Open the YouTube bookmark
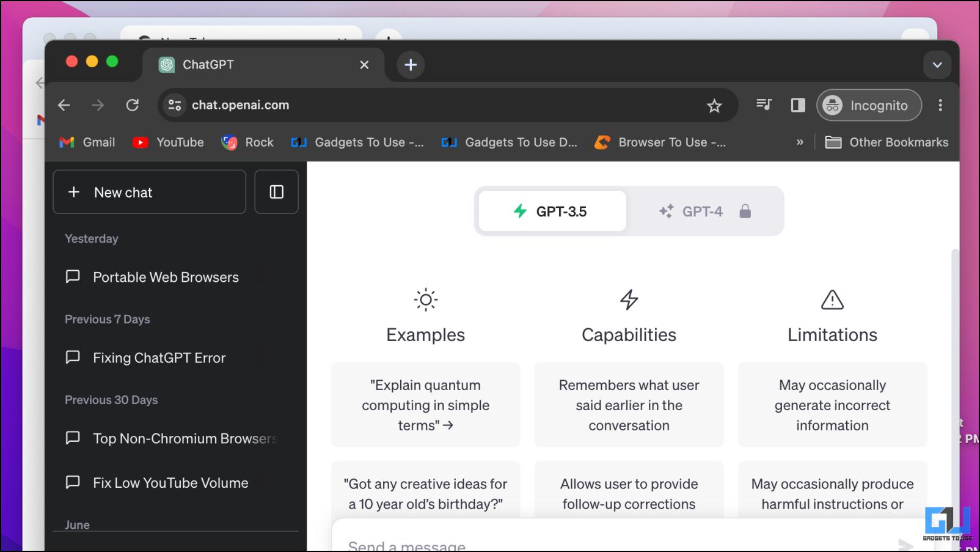 (168, 142)
